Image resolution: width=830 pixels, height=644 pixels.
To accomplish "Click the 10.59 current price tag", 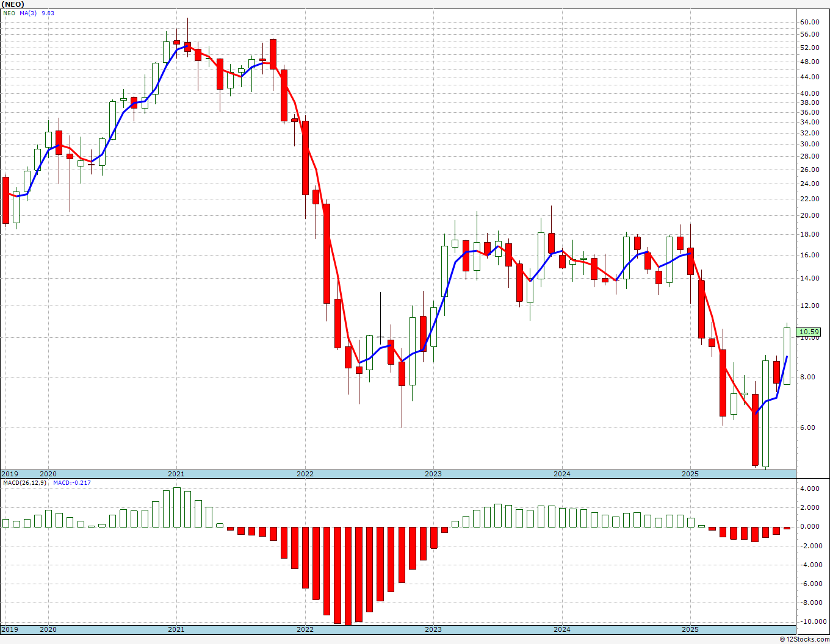I will point(809,332).
